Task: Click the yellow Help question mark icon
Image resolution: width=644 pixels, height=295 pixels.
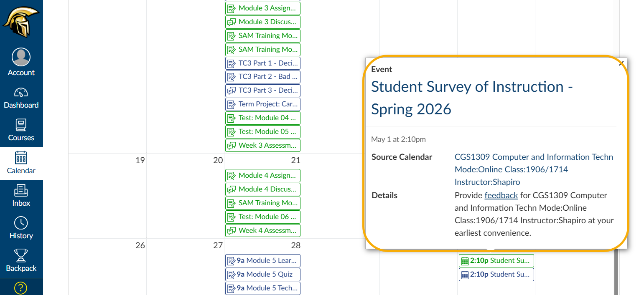Action: (x=21, y=287)
